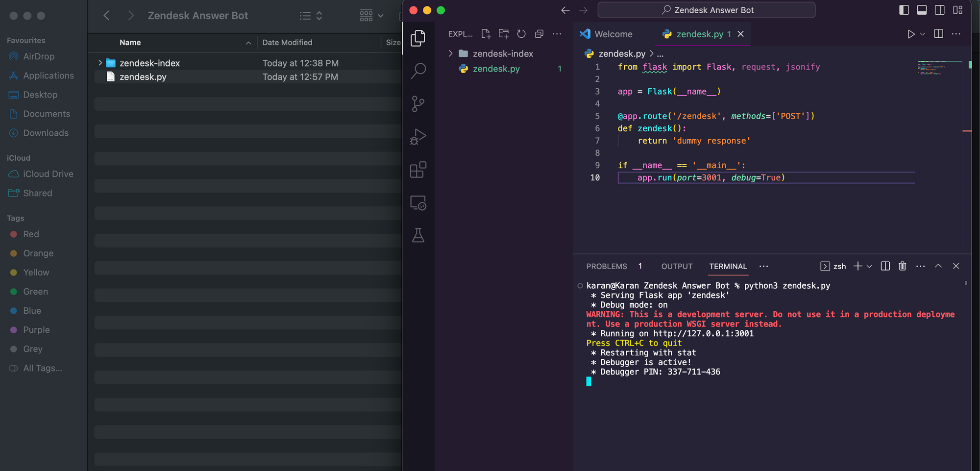Open Downloads in Finder sidebar
This screenshot has height=471, width=980.
46,133
